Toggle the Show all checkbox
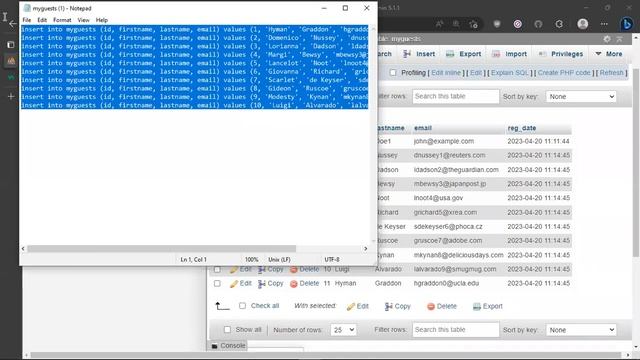The image size is (640, 360). pos(227,329)
